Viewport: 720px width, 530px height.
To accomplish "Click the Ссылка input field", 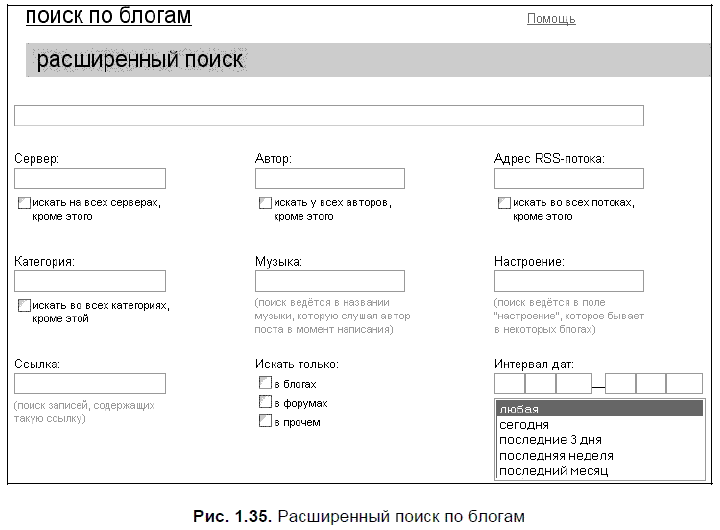I will (90, 383).
